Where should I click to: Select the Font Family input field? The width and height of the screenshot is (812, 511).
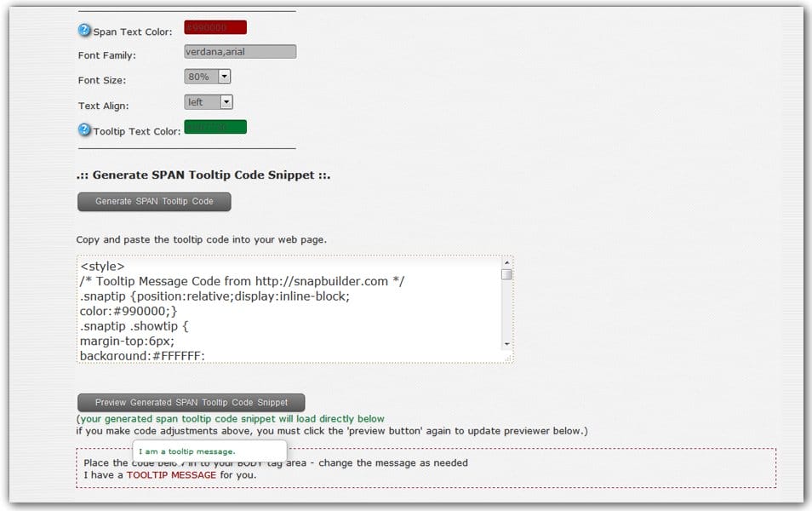click(x=238, y=51)
